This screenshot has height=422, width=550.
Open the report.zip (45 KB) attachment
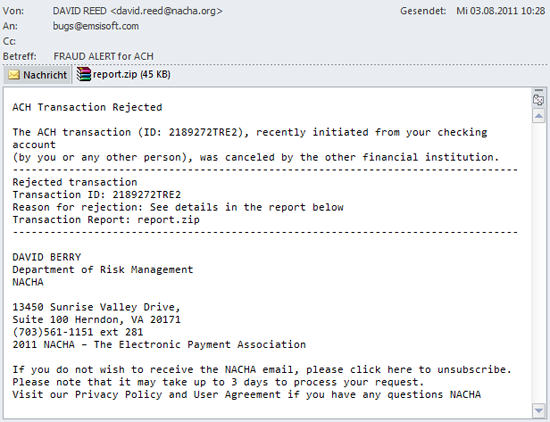(x=123, y=74)
